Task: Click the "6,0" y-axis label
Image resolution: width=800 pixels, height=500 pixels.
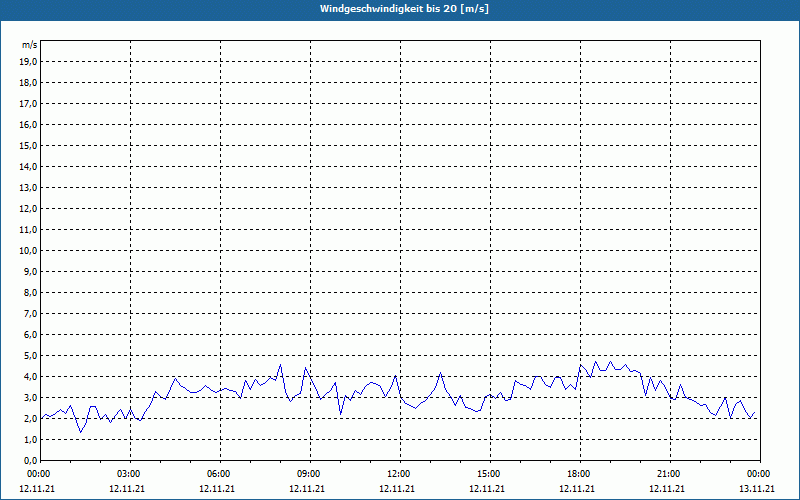Action: (31, 335)
